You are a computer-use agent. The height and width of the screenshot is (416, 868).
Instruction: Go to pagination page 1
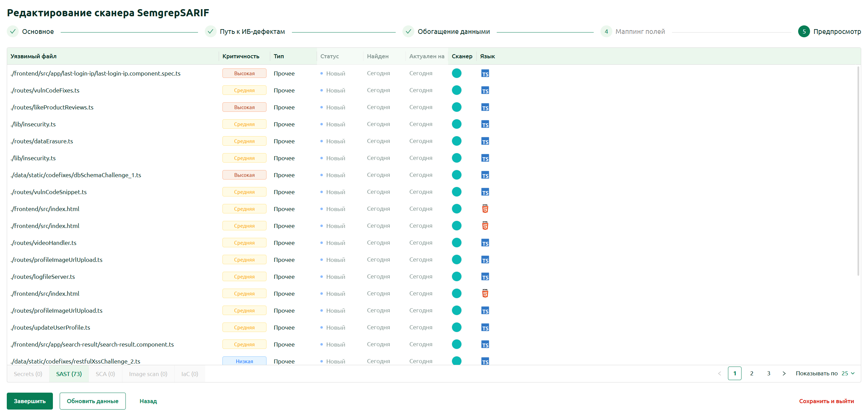[x=734, y=373]
